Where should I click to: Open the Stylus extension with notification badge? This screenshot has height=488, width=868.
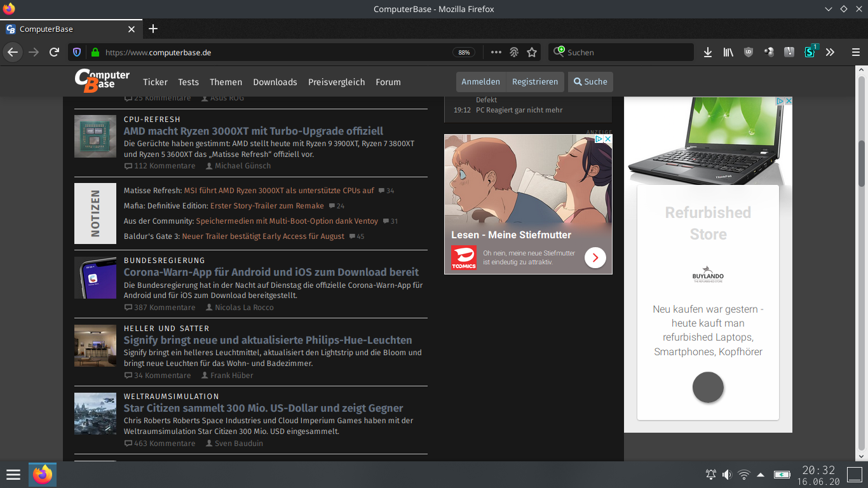(810, 52)
